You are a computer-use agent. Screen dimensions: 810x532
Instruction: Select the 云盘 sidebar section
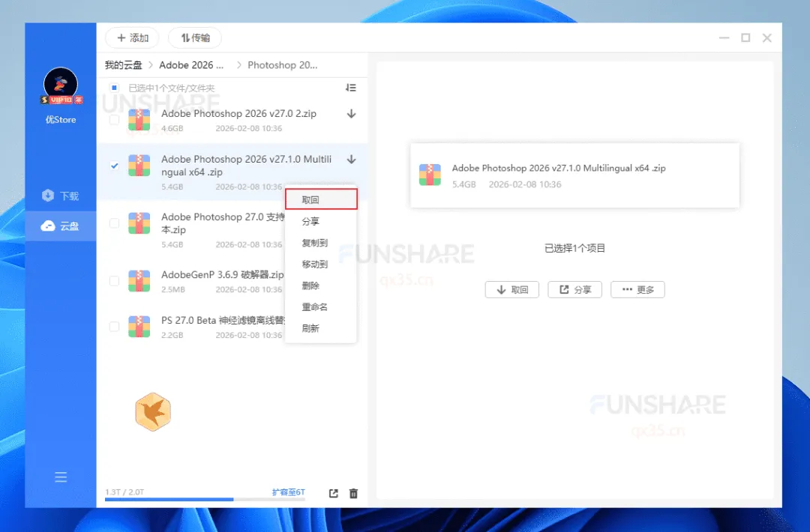(61, 226)
